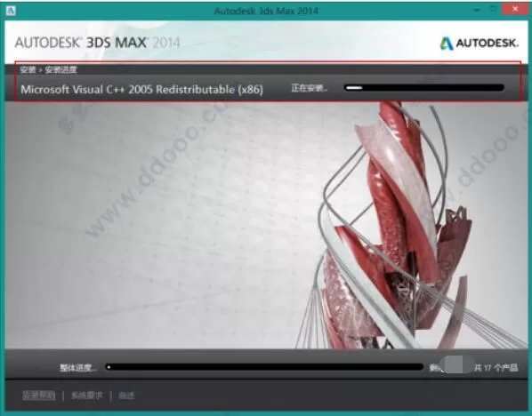Click the Visual C++ component progress bar

coord(424,88)
